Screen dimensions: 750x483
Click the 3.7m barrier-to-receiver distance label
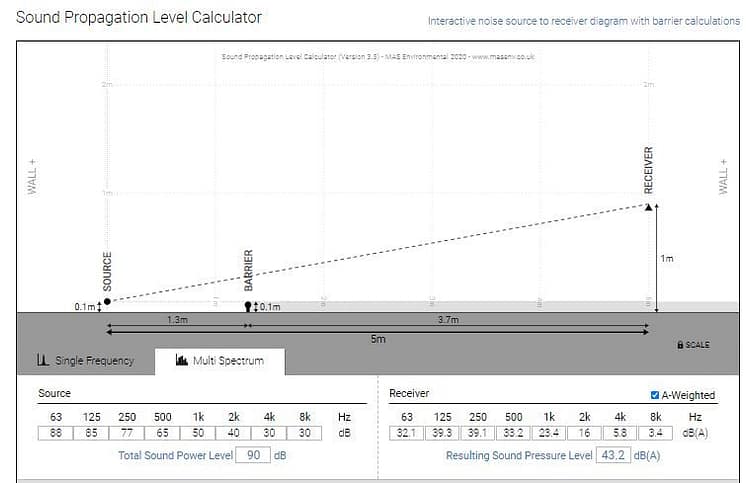point(449,319)
